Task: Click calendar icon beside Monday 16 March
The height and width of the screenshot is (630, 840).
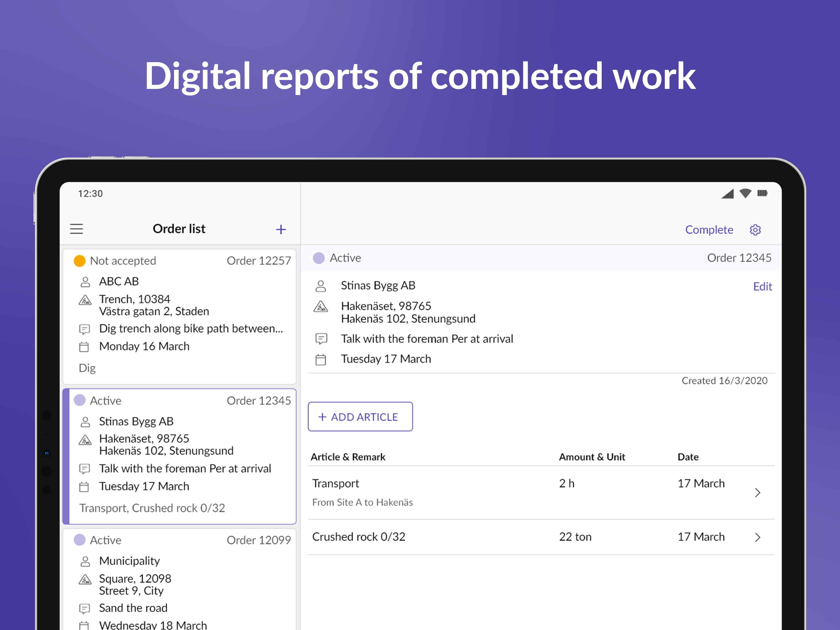Action: click(x=84, y=347)
